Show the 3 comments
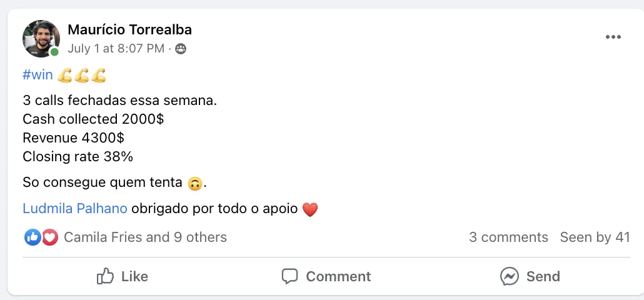 click(508, 237)
